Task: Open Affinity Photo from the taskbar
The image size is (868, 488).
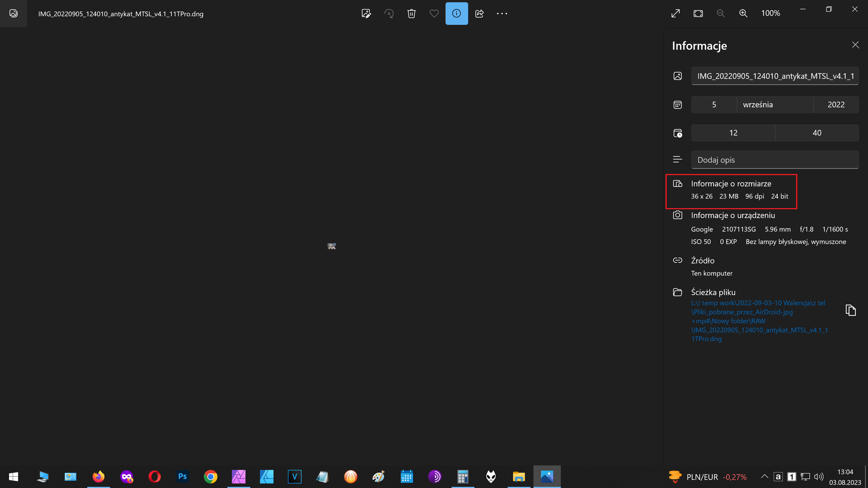Action: 238,476
